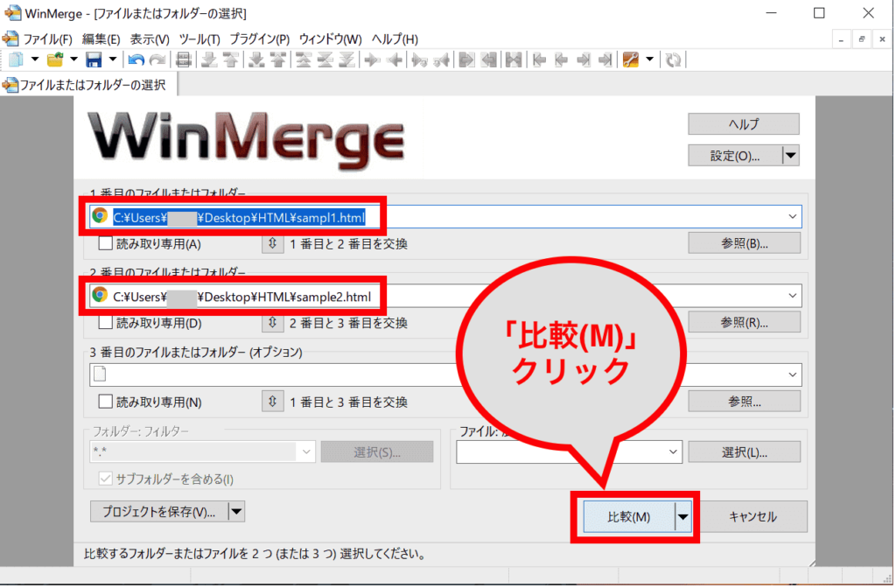Click the Auto Merge toolbar icon
This screenshot has width=896, height=588.
514,59
